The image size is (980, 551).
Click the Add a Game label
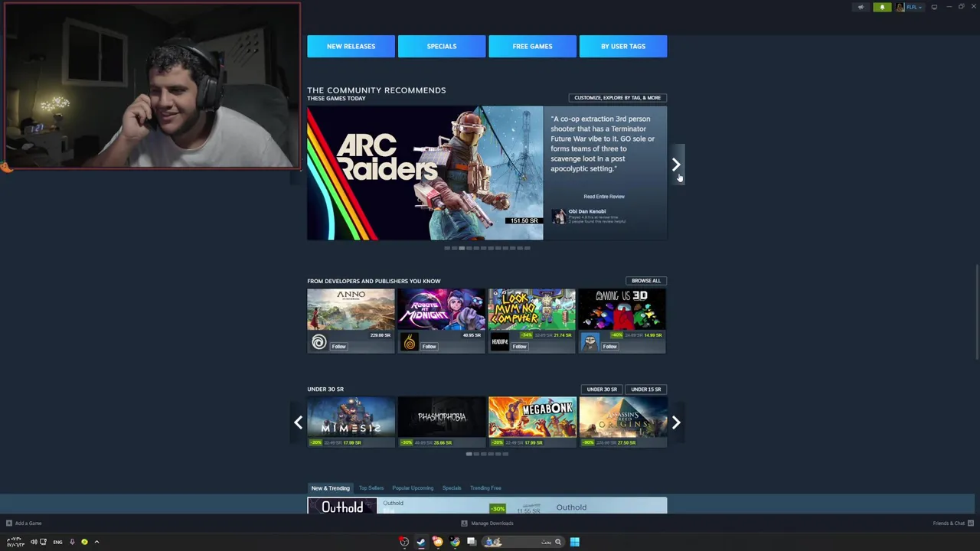coord(28,523)
